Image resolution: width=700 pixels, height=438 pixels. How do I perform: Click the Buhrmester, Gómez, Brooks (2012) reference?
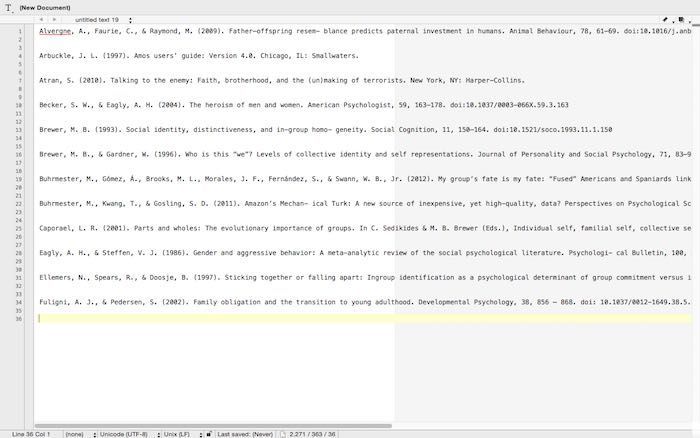click(365, 179)
